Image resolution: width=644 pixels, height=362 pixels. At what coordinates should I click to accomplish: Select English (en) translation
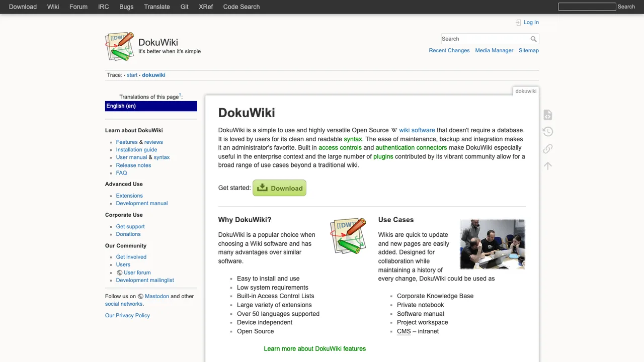click(x=151, y=106)
